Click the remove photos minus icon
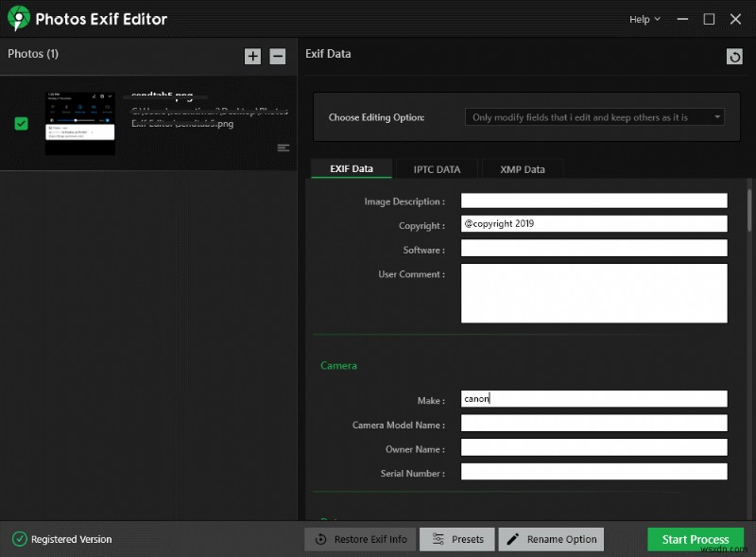The height and width of the screenshot is (557, 756). pos(277,56)
